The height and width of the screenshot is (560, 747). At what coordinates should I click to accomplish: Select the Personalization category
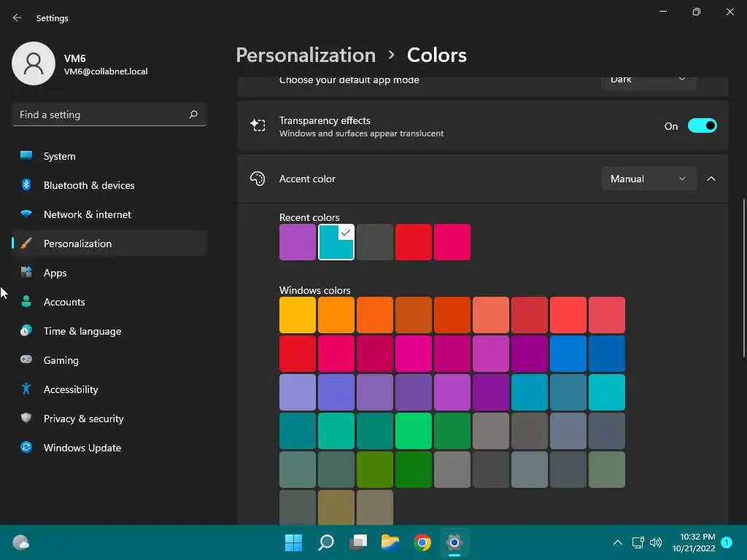coord(109,244)
